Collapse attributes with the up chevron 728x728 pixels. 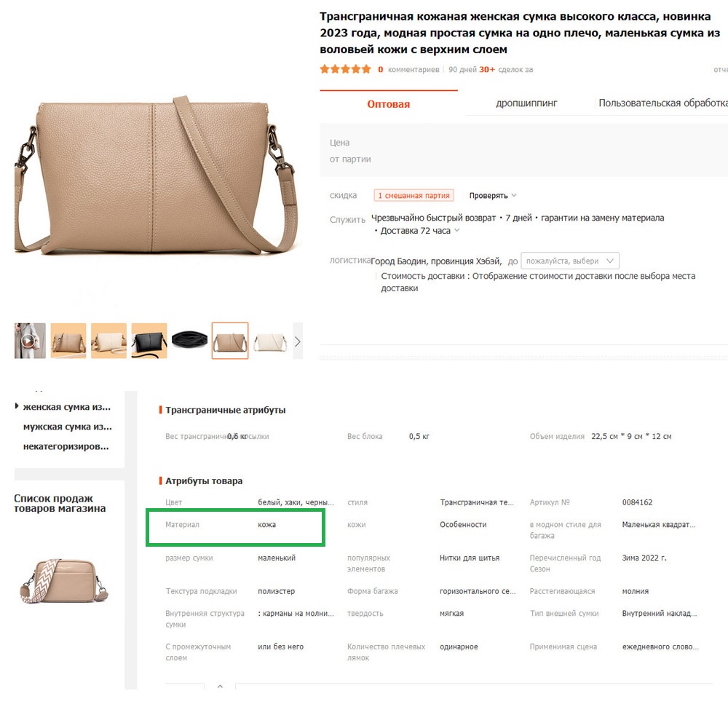tap(220, 687)
